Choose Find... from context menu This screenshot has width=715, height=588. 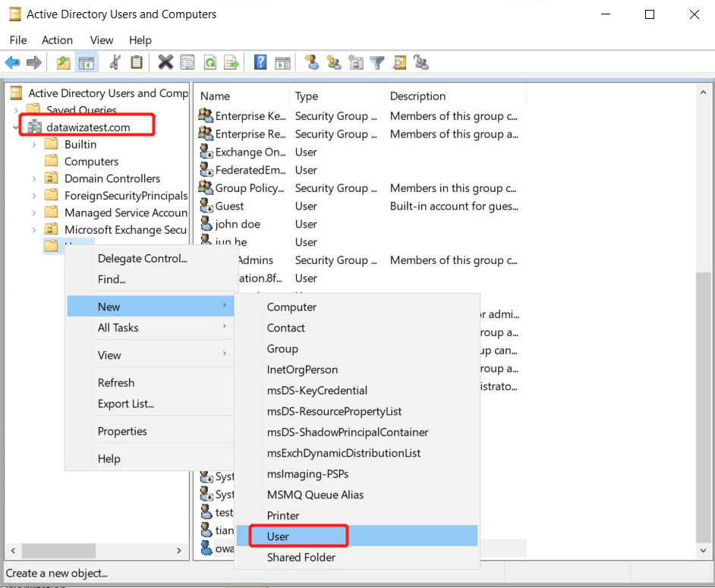pos(150,279)
